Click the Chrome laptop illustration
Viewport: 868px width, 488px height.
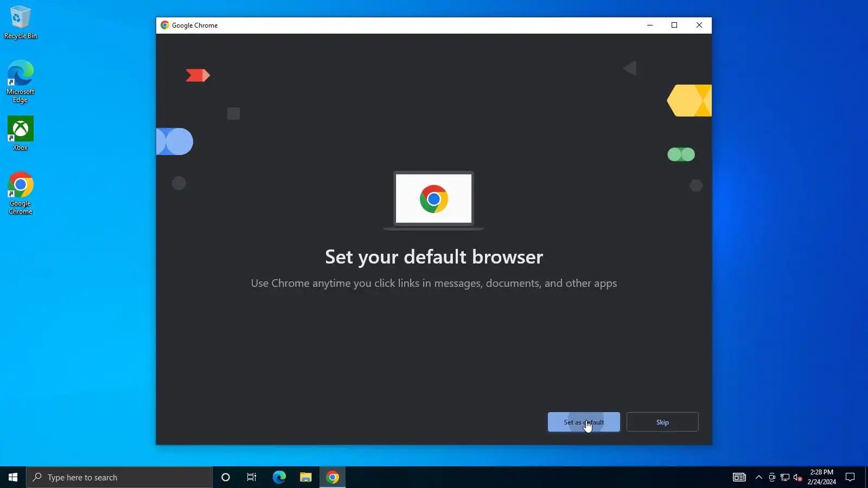click(433, 200)
